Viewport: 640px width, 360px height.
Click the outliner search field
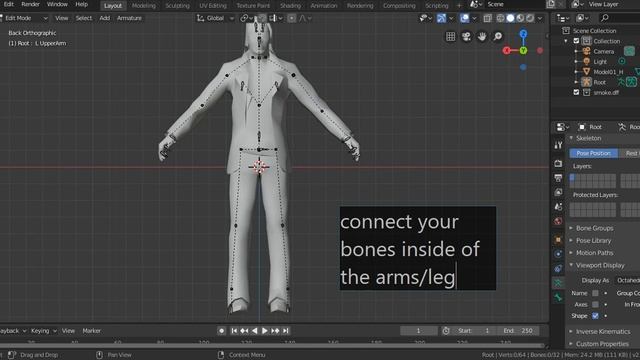click(619, 18)
